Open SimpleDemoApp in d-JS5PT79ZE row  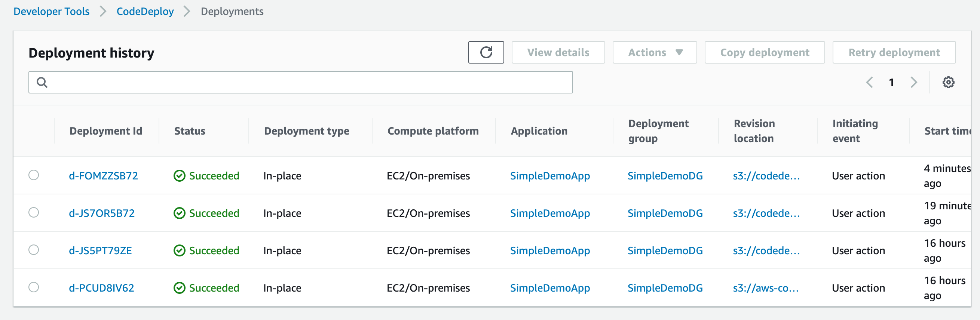[550, 250]
